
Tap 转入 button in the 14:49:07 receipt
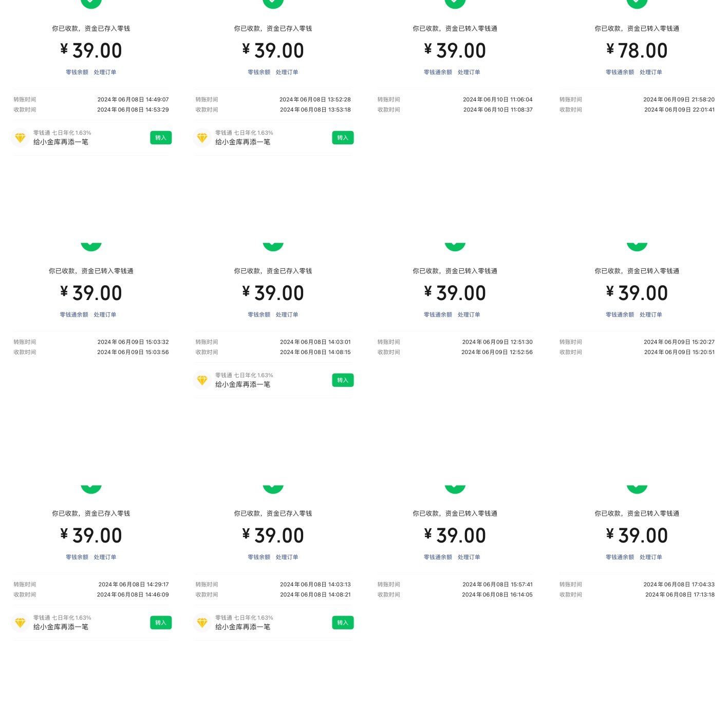161,138
